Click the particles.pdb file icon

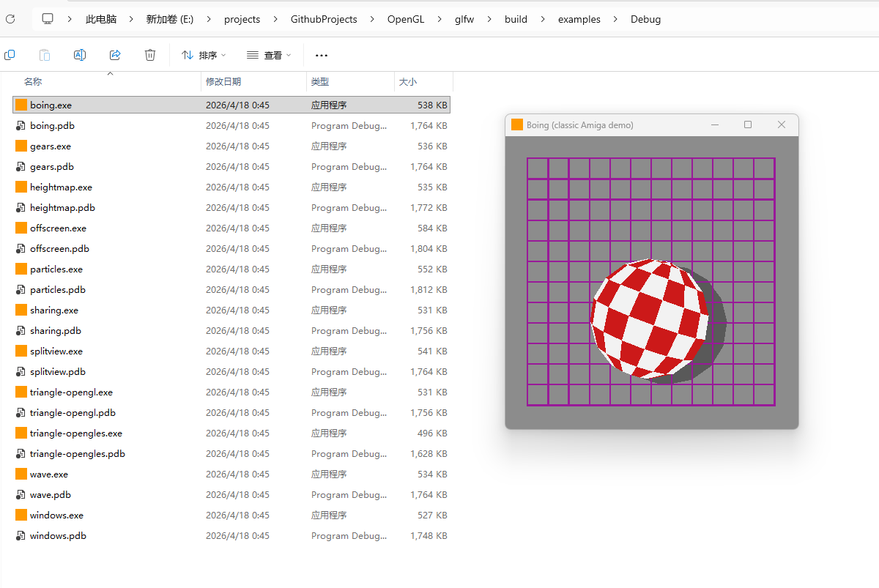(x=21, y=289)
